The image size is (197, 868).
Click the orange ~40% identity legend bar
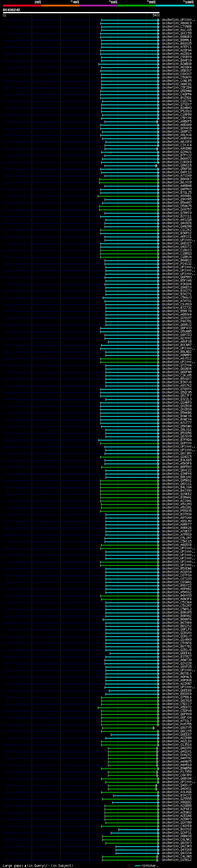pos(60,6)
